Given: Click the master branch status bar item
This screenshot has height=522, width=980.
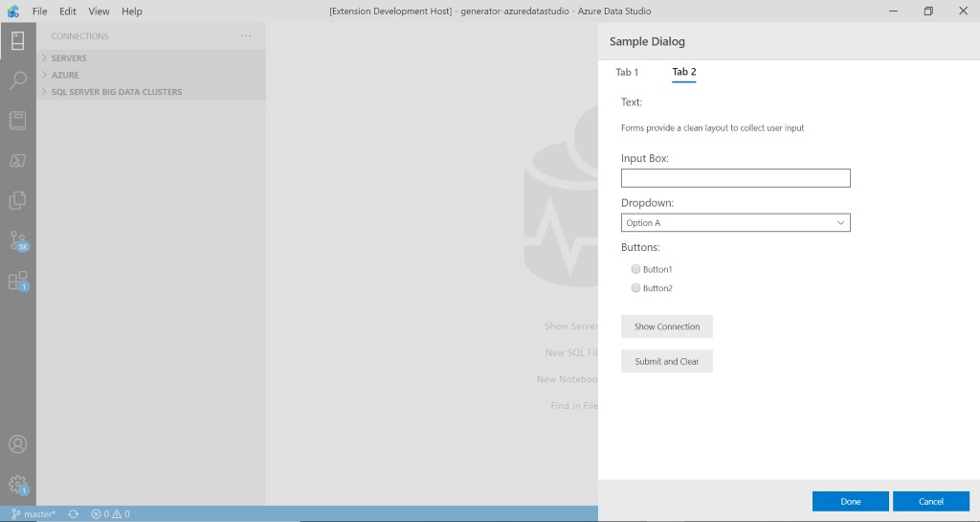Looking at the screenshot, I should click(33, 514).
